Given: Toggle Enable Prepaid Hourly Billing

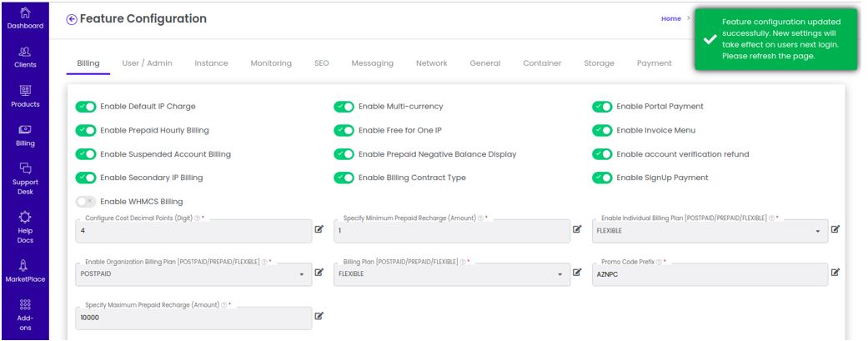Looking at the screenshot, I should pyautogui.click(x=86, y=130).
